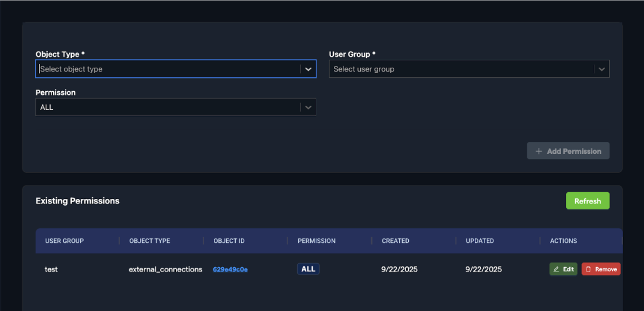The height and width of the screenshot is (311, 644).
Task: Click the pencil icon in the Edit button
Action: (557, 269)
